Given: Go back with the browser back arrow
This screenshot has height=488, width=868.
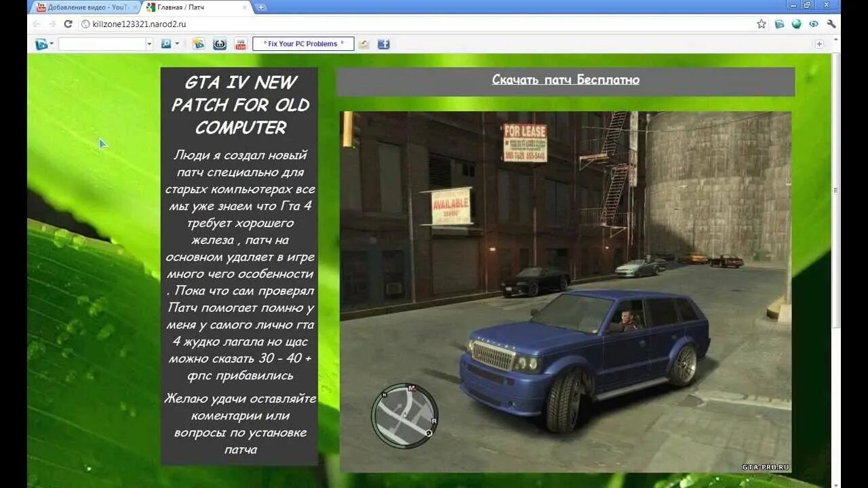Looking at the screenshot, I should (37, 24).
